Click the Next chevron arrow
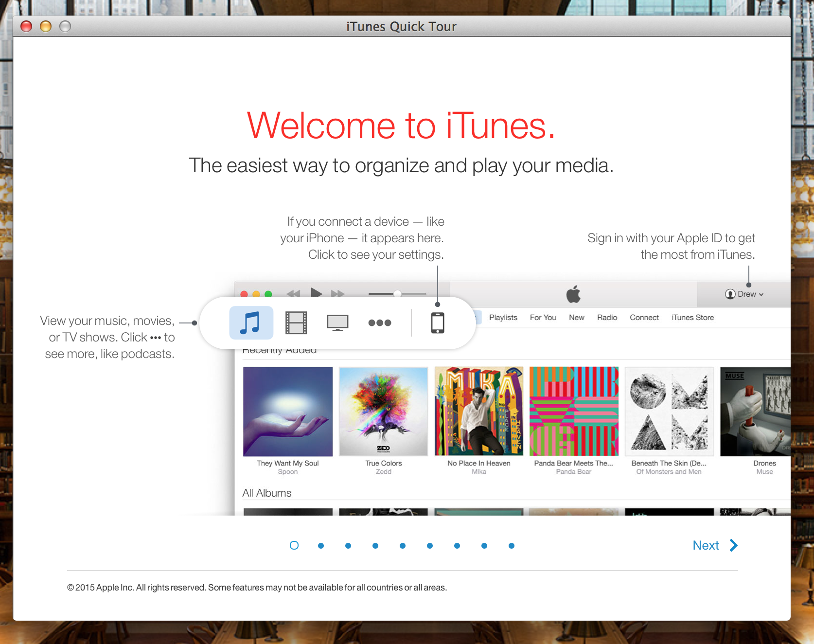The image size is (814, 644). (734, 545)
